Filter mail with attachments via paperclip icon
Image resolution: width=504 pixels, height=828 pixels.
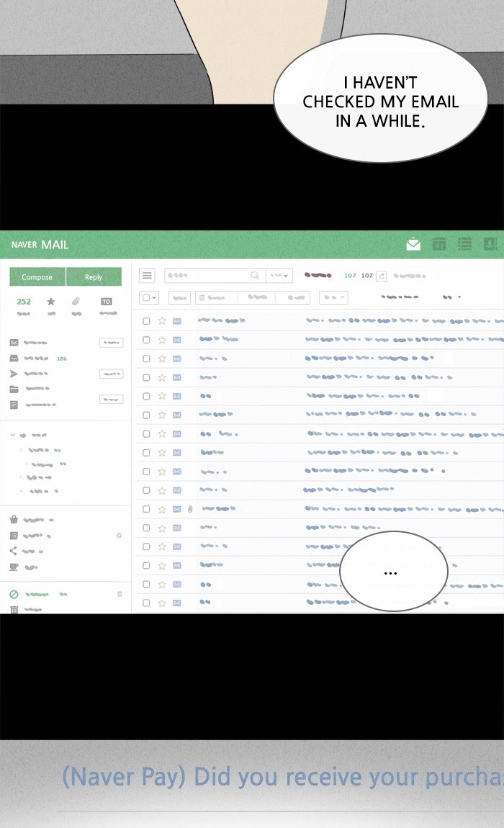click(76, 302)
